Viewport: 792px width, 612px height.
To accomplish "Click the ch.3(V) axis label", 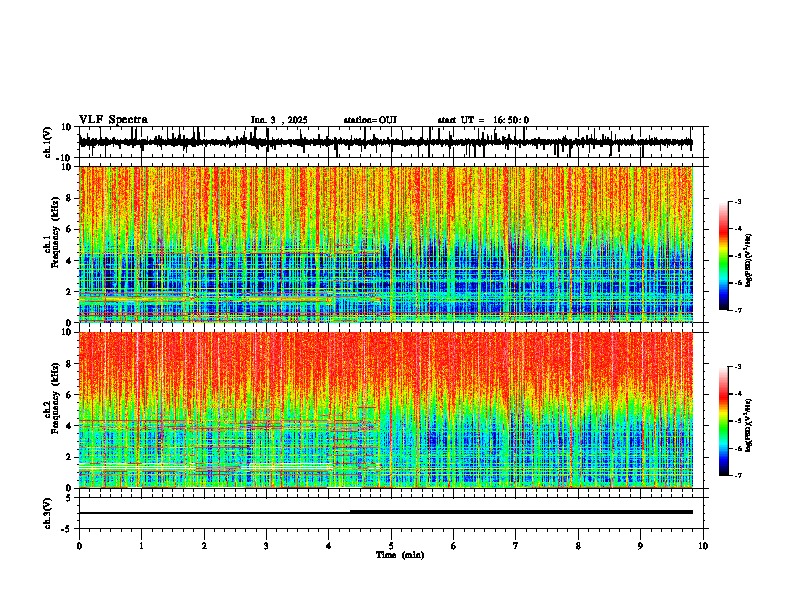I will (x=48, y=513).
